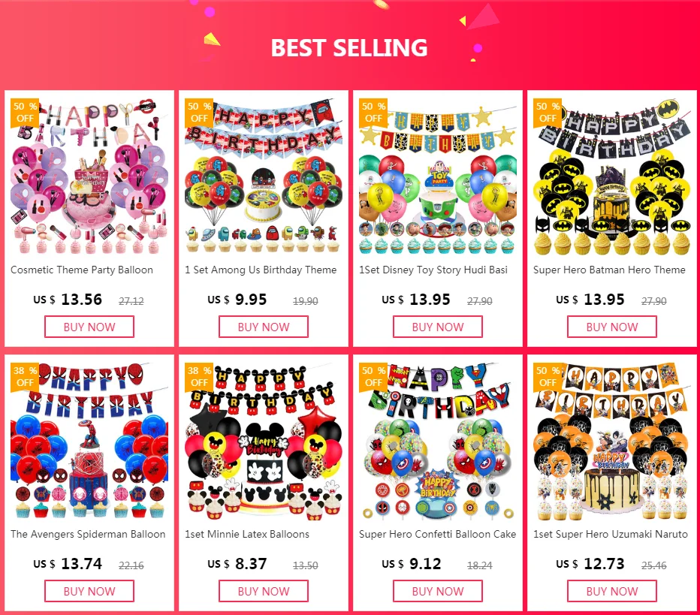This screenshot has width=700, height=615.
Task: Open the Spiderman birthday balloon image
Action: pyautogui.click(x=89, y=442)
